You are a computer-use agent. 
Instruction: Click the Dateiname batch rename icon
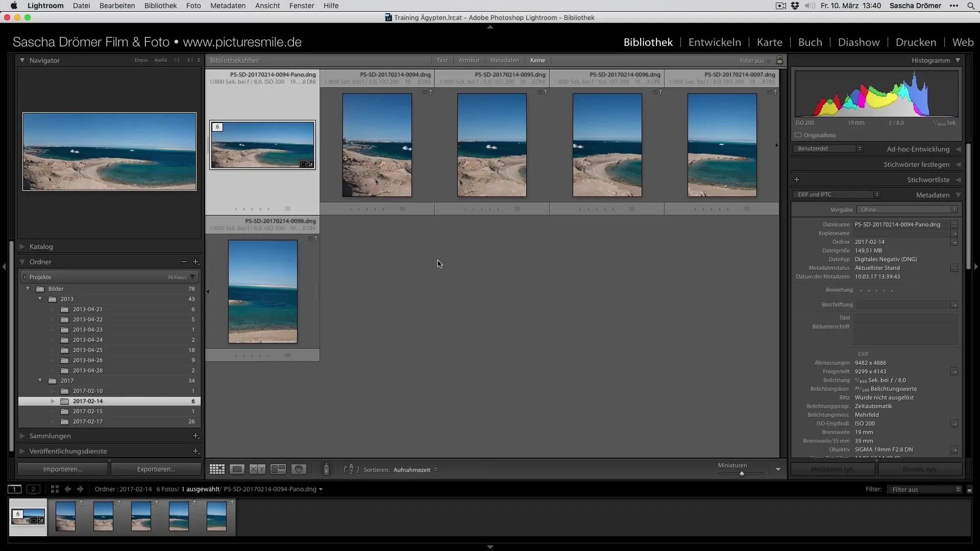coord(954,224)
